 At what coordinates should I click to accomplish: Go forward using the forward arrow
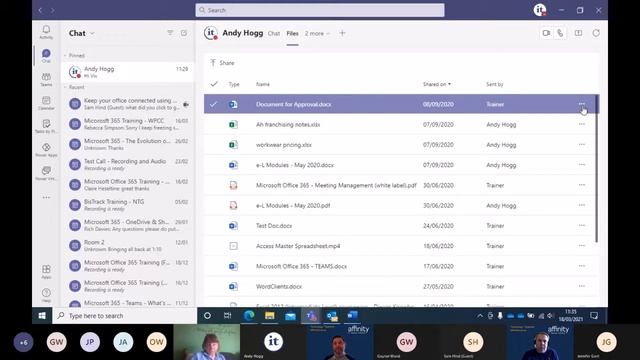pos(53,10)
